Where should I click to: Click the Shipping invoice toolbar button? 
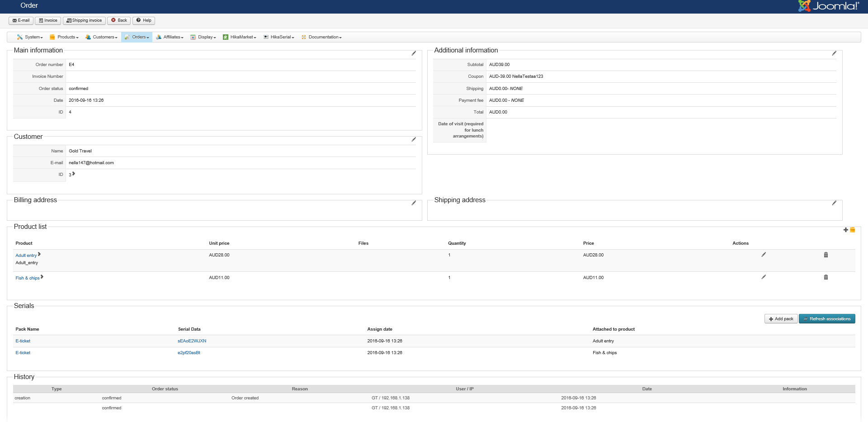[84, 20]
